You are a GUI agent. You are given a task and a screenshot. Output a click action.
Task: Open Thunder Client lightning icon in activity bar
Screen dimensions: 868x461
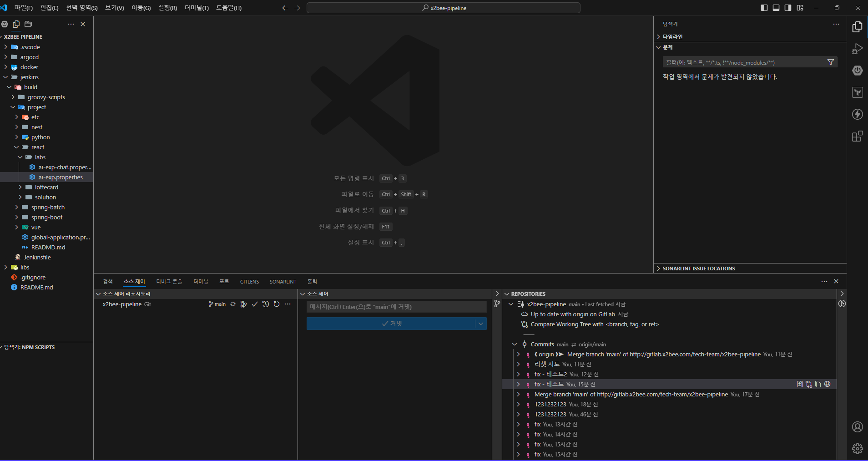click(857, 114)
